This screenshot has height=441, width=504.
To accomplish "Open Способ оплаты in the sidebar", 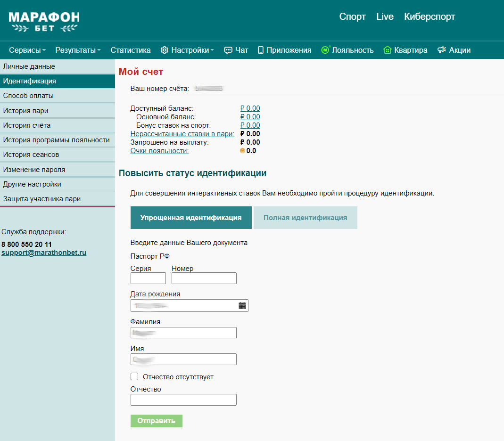I will click(x=58, y=96).
